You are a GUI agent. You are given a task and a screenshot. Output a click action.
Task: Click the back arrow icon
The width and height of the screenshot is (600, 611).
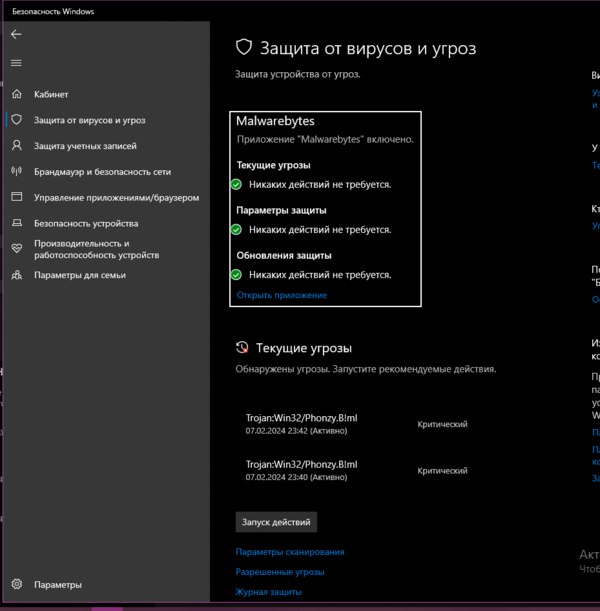point(15,34)
